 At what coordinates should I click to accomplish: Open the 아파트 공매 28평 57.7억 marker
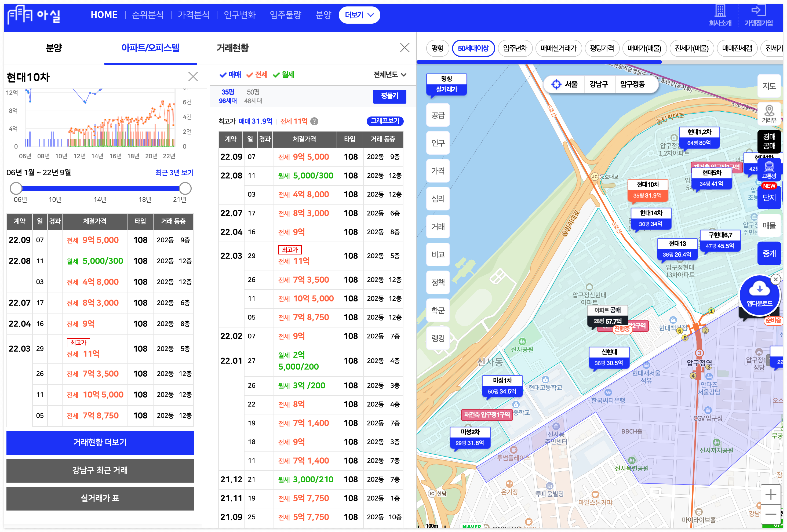607,315
